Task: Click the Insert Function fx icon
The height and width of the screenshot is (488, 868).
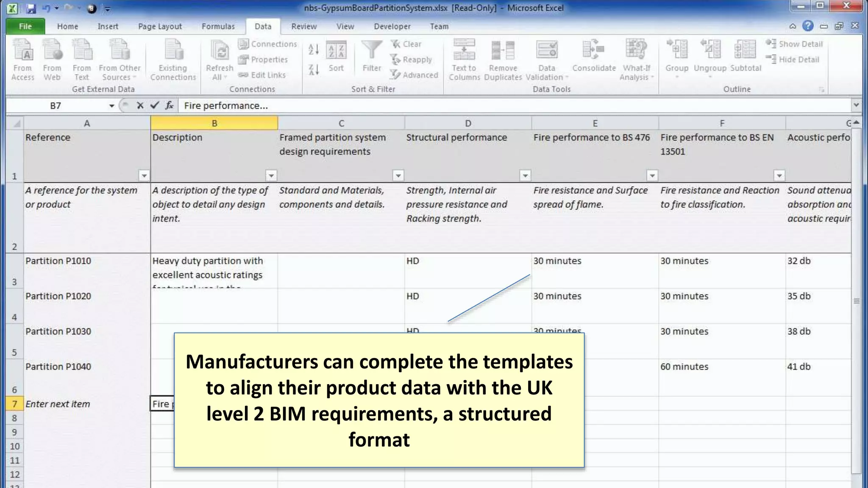Action: [169, 105]
